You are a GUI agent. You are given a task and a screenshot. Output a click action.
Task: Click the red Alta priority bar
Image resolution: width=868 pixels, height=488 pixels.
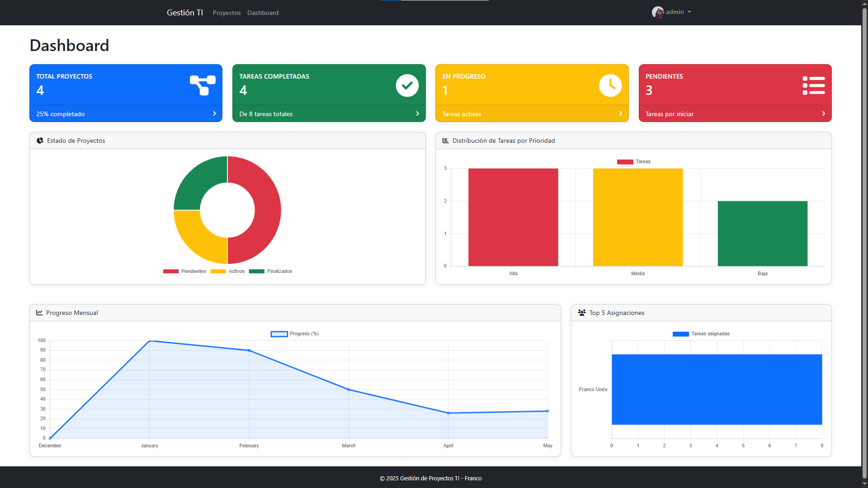(513, 217)
